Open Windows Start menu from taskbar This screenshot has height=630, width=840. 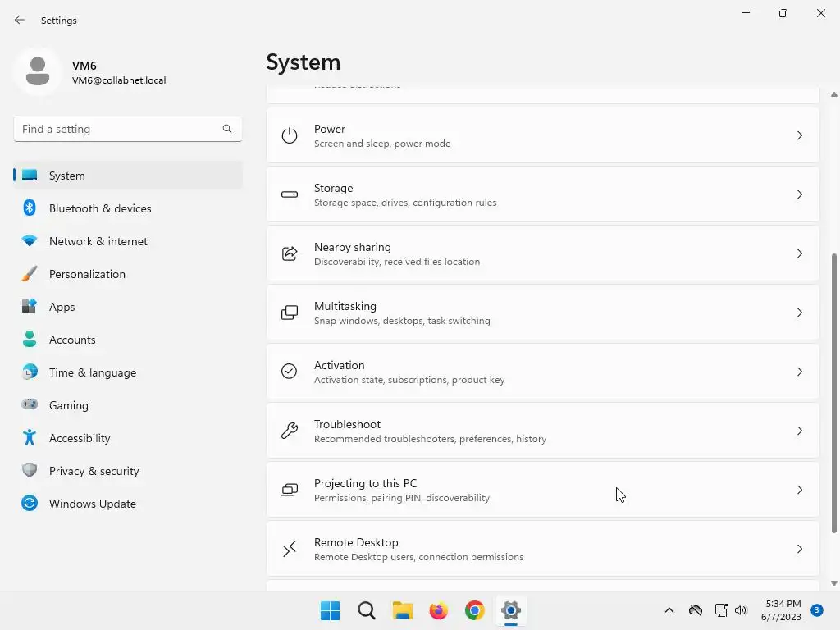click(x=330, y=610)
